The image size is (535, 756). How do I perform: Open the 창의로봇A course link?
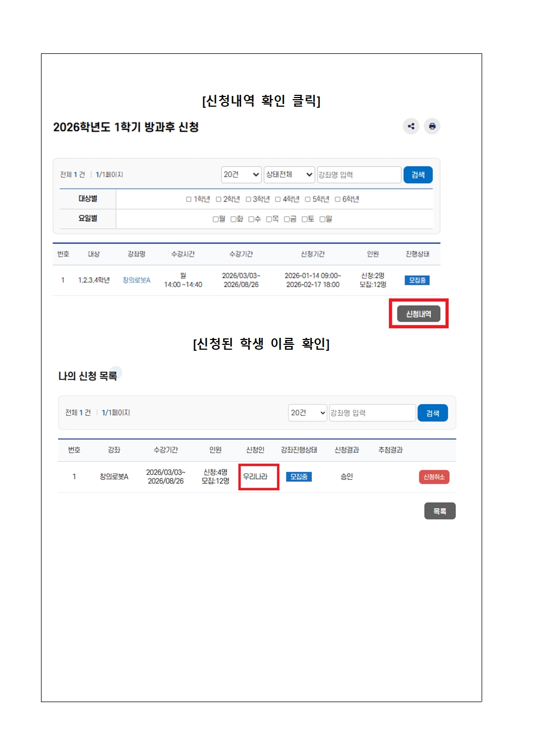tap(136, 280)
